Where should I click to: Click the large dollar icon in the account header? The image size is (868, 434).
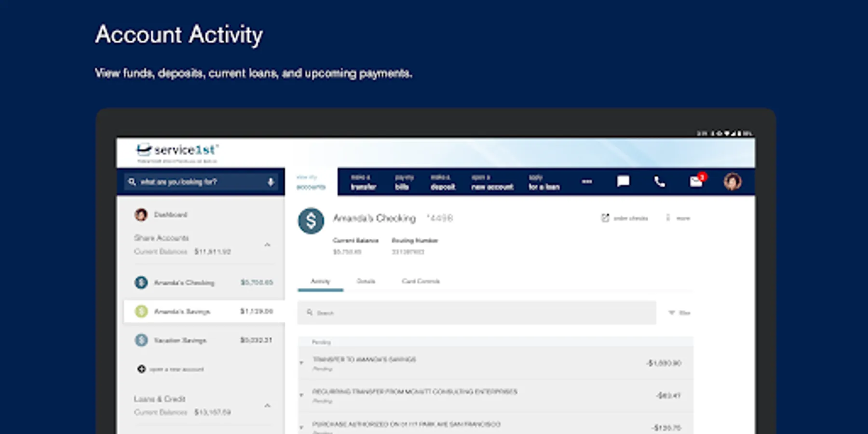[x=311, y=221]
